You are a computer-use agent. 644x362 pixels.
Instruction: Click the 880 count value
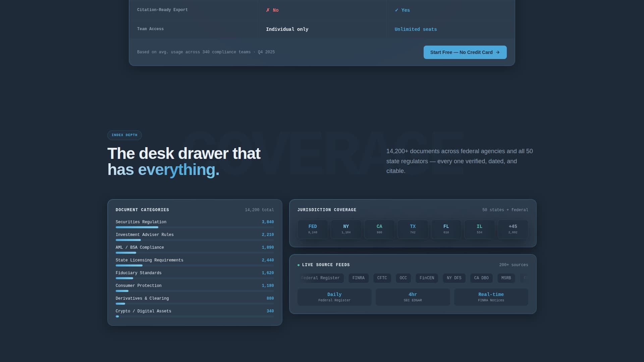pos(270,299)
